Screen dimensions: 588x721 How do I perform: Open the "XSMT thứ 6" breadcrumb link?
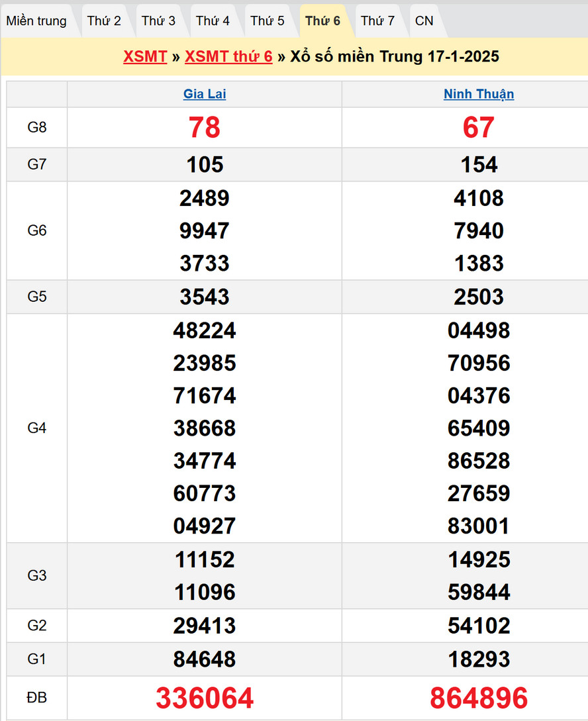point(228,56)
